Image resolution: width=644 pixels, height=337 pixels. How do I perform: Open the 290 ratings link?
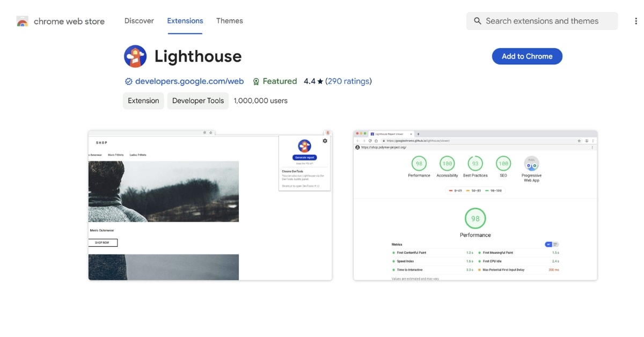348,82
